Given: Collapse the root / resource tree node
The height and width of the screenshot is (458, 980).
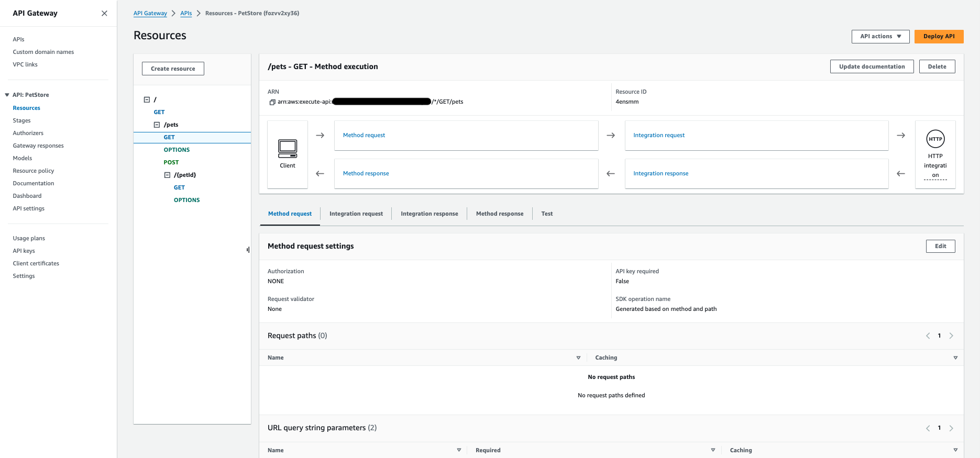Looking at the screenshot, I should [x=147, y=99].
